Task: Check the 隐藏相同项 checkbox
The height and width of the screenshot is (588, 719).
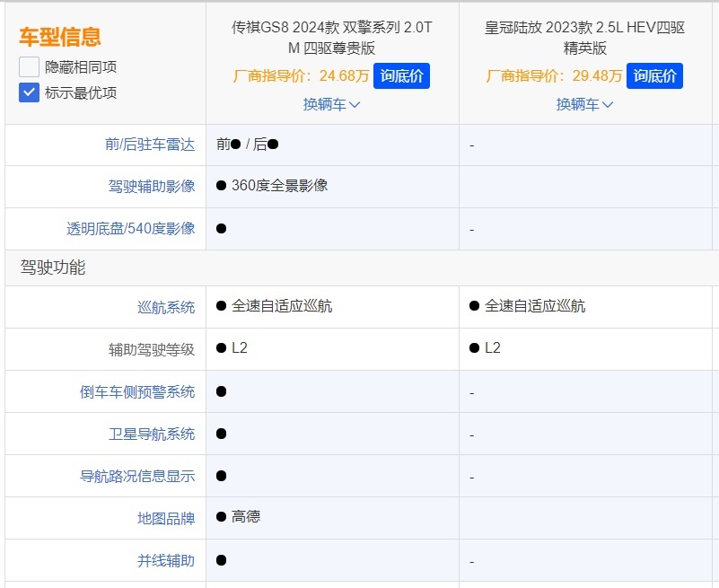Action: (29, 67)
